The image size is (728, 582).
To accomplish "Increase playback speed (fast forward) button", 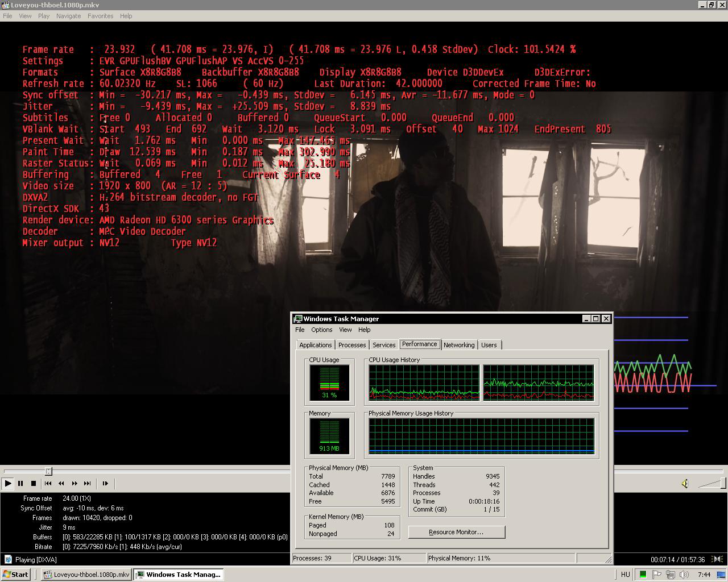I will coord(75,484).
